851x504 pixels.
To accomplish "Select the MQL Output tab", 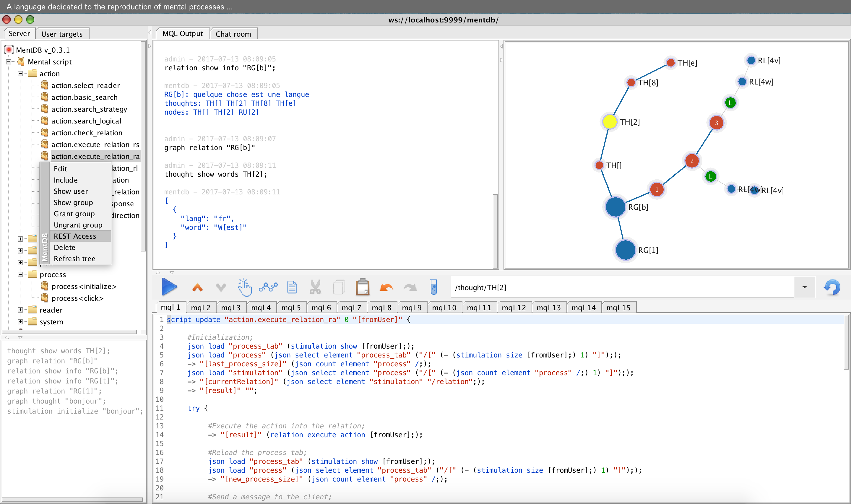I will point(182,34).
